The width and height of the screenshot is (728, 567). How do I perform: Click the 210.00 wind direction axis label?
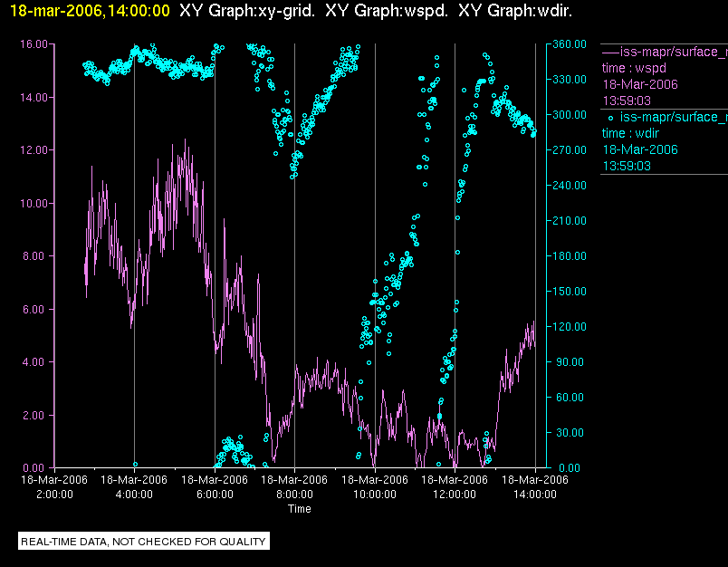[x=570, y=221]
